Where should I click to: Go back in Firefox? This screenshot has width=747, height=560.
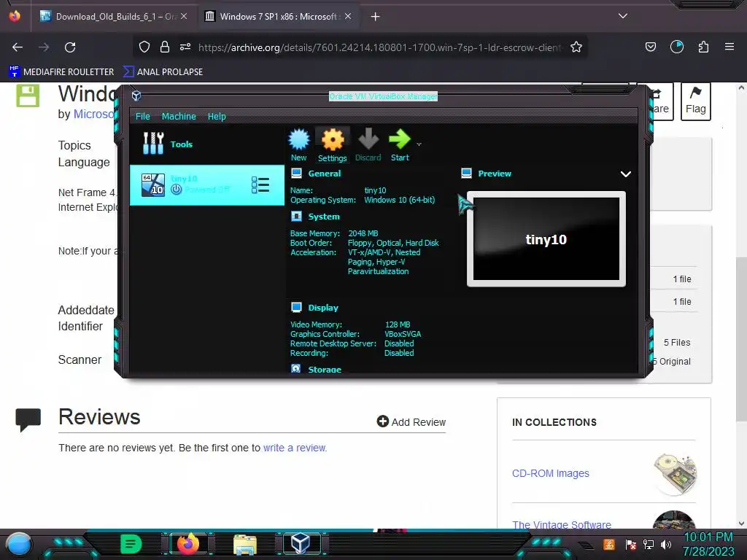coord(18,47)
